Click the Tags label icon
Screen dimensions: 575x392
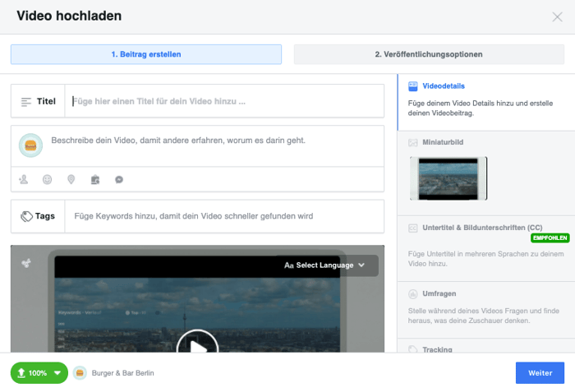[26, 216]
